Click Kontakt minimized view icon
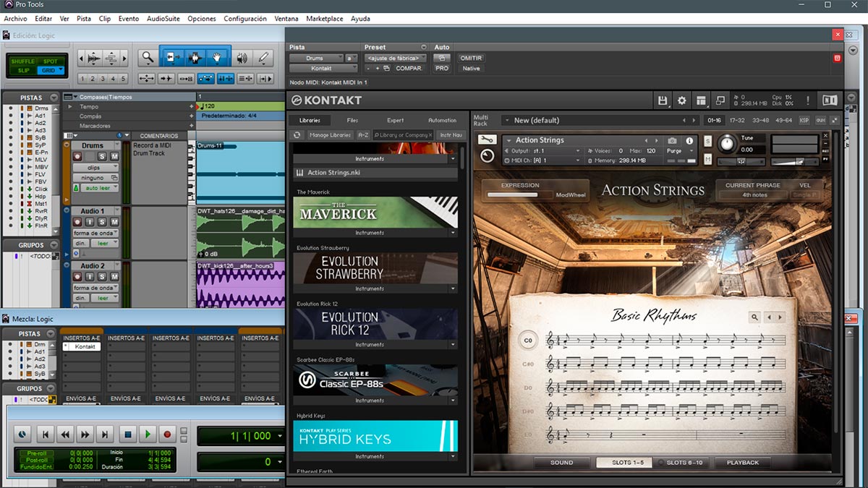 (720, 100)
